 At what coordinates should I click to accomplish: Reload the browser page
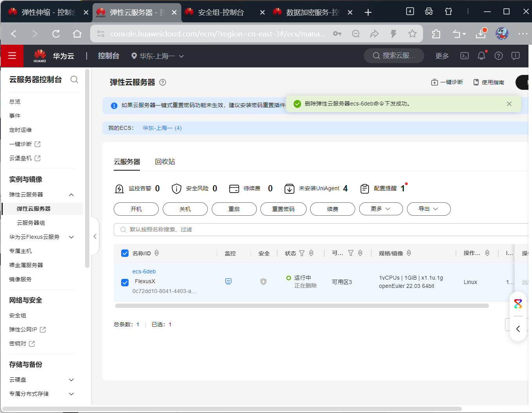point(56,34)
